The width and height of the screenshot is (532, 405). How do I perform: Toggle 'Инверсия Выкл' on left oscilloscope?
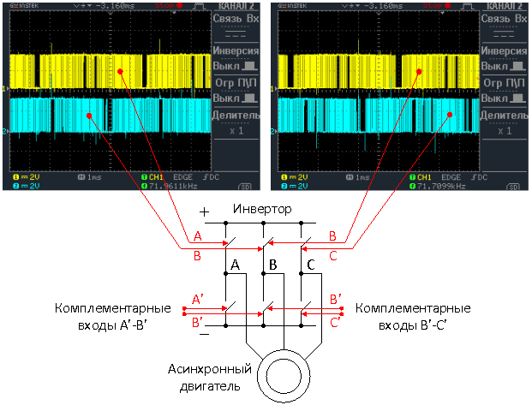click(236, 58)
